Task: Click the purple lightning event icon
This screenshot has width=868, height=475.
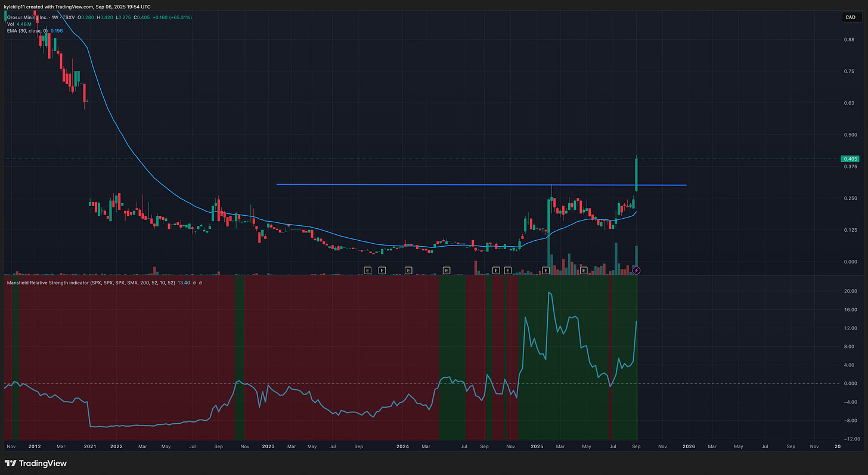Action: tap(636, 271)
